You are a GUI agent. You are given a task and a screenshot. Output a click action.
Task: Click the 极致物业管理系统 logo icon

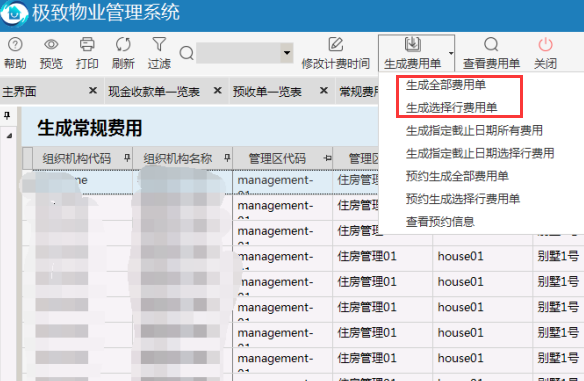14,13
